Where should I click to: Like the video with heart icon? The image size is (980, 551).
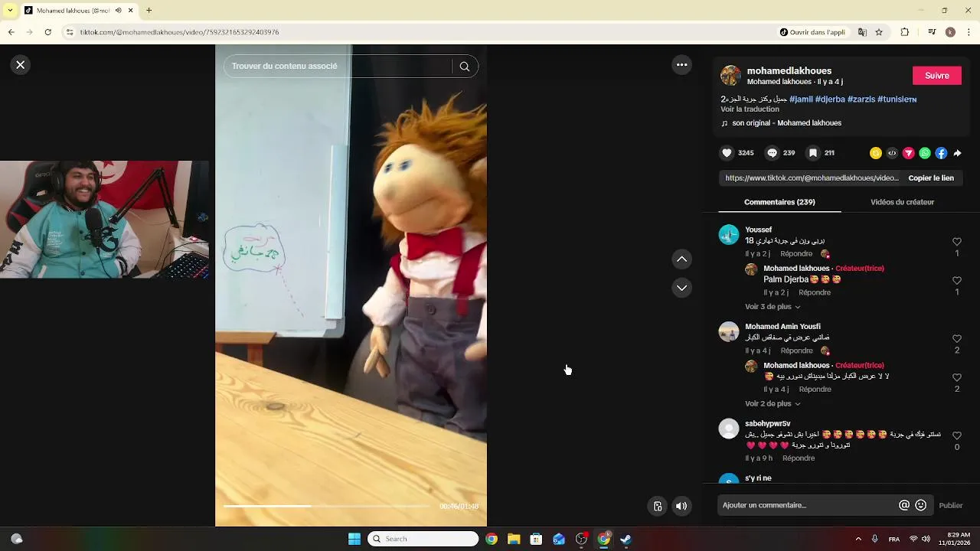click(727, 153)
